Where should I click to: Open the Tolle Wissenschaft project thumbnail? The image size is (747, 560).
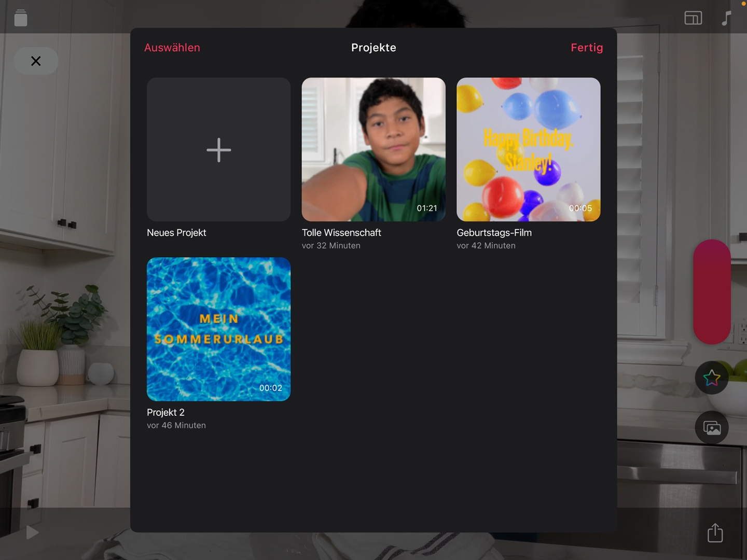tap(374, 150)
